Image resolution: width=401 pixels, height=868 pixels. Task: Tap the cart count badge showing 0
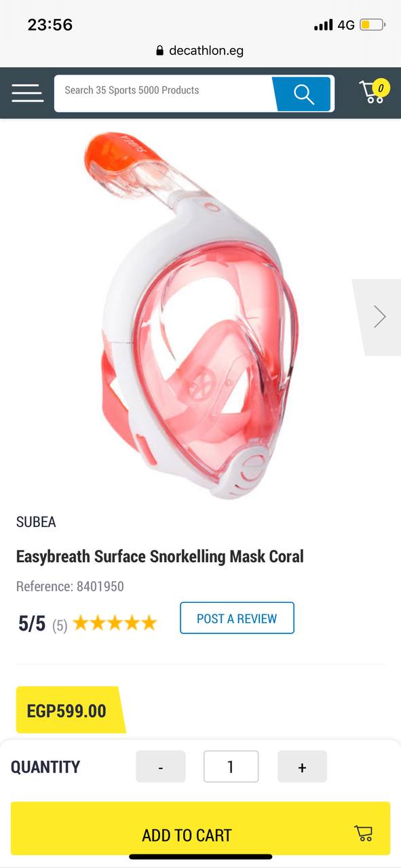pos(381,87)
